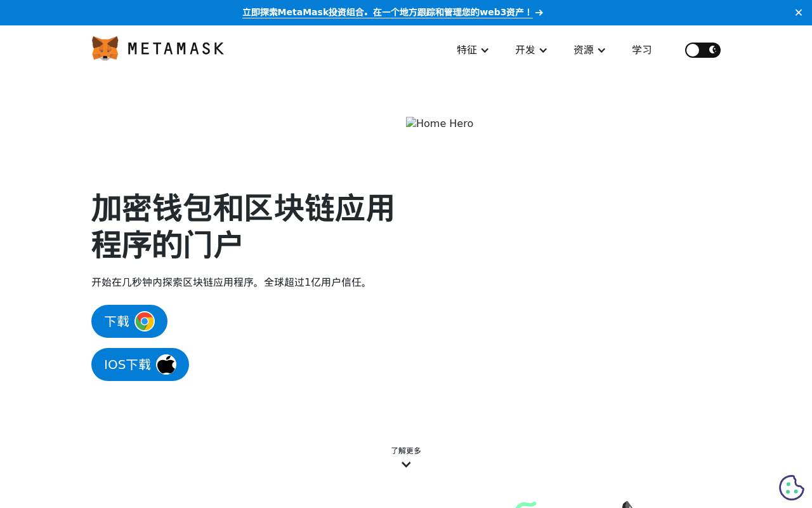
Task: Click the chevron below 了解更多
Action: click(x=406, y=464)
